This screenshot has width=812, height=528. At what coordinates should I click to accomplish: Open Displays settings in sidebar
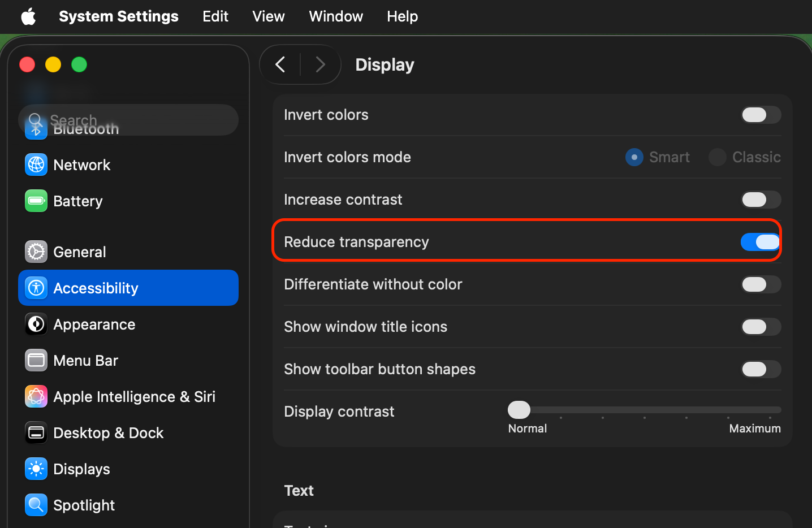coord(81,469)
